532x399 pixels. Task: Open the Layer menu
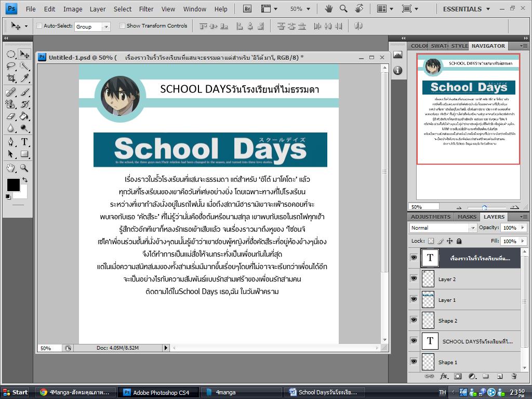[x=98, y=9]
